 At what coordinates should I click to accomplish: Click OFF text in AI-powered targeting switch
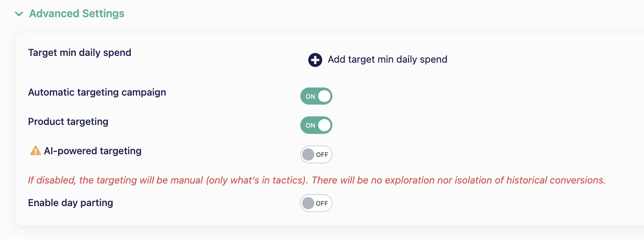(322, 155)
